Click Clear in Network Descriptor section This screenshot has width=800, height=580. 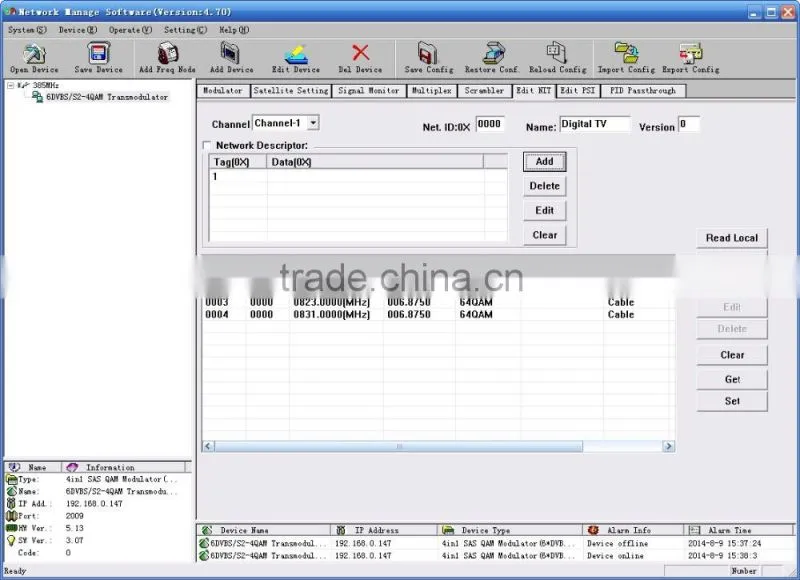(544, 235)
